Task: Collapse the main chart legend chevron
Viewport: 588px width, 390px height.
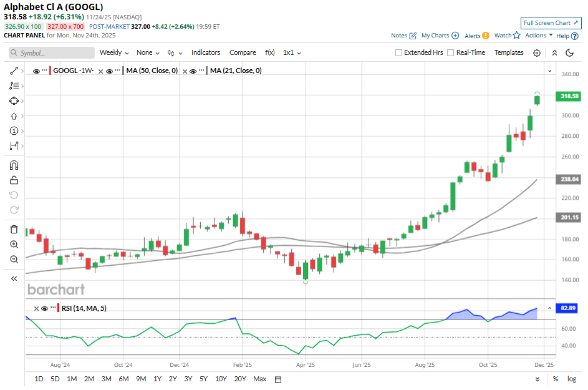Action: (x=550, y=71)
